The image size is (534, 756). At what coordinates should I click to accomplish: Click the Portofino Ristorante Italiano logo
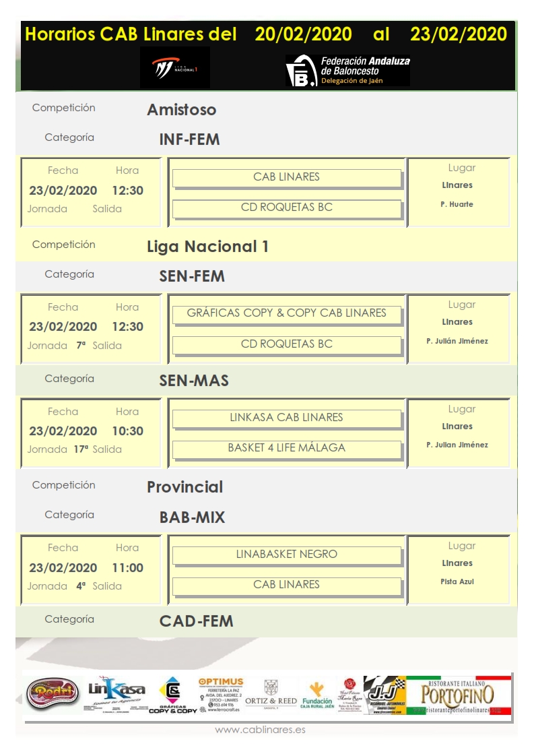click(x=458, y=695)
